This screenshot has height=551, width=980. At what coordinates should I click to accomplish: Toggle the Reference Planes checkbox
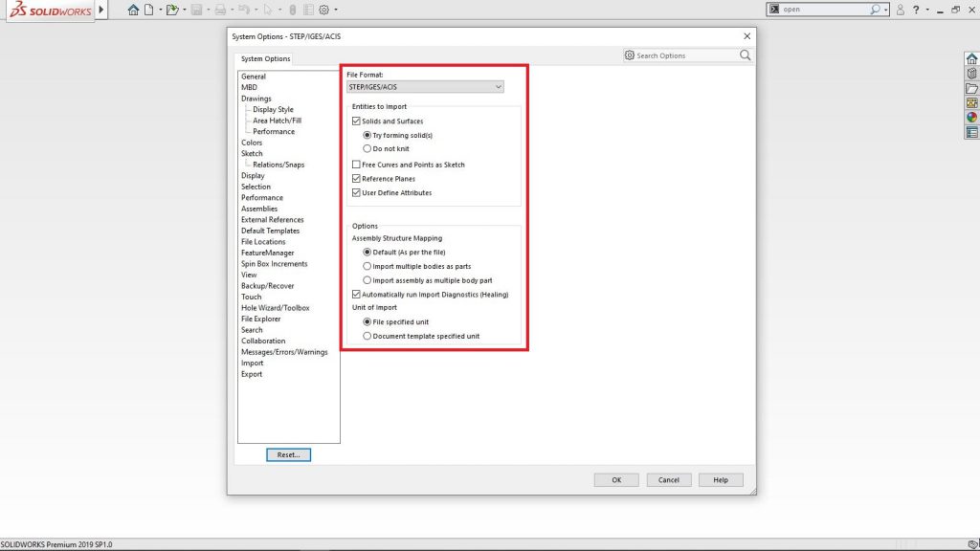click(x=356, y=179)
